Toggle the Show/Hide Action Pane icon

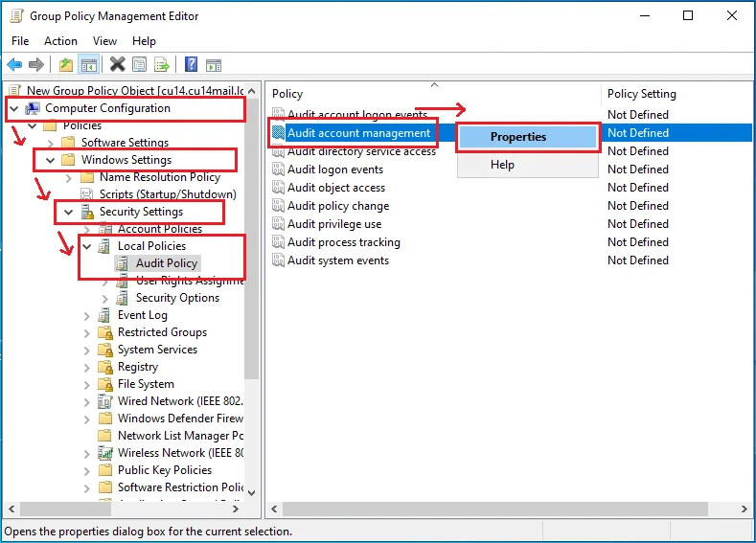point(213,65)
